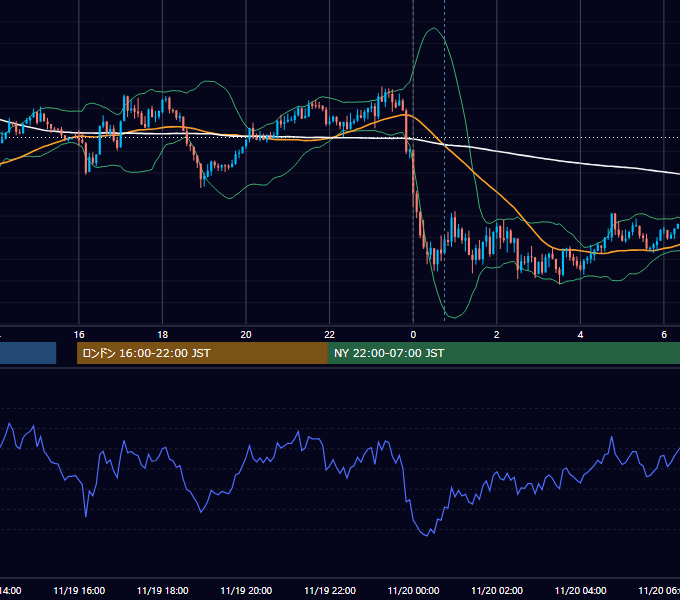Click the 11/20 00:00 date label

[413, 590]
